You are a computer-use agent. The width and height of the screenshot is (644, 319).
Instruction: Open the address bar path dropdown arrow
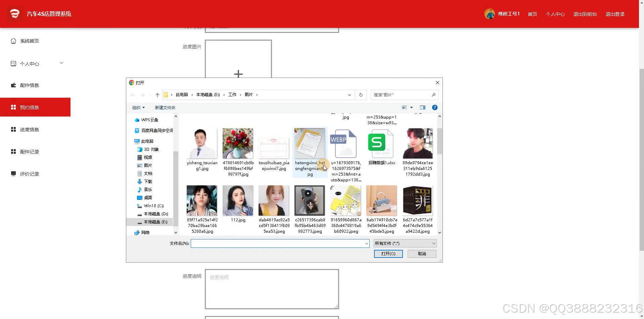349,95
